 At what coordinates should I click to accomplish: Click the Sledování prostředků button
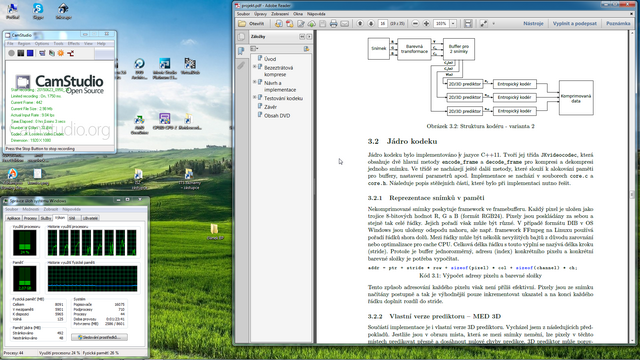click(x=99, y=337)
